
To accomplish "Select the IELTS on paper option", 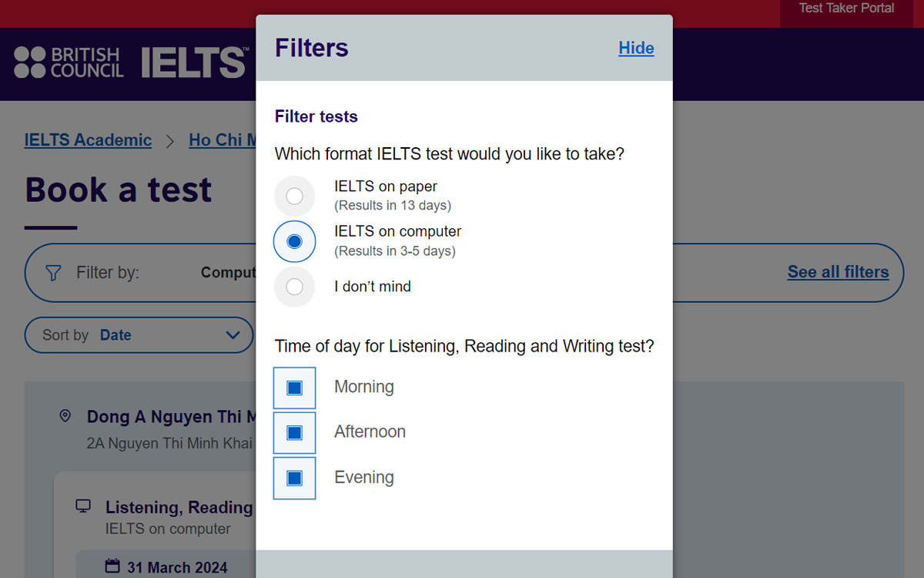I will coord(295,197).
